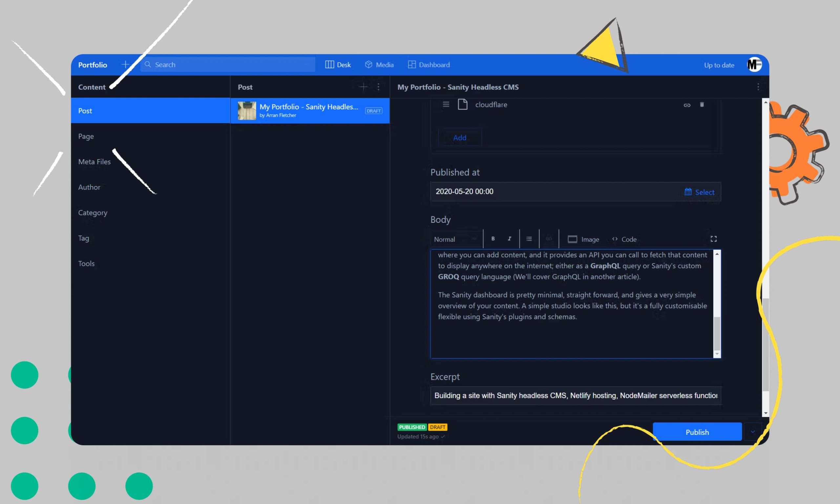Open the calendar with Select button

point(699,192)
